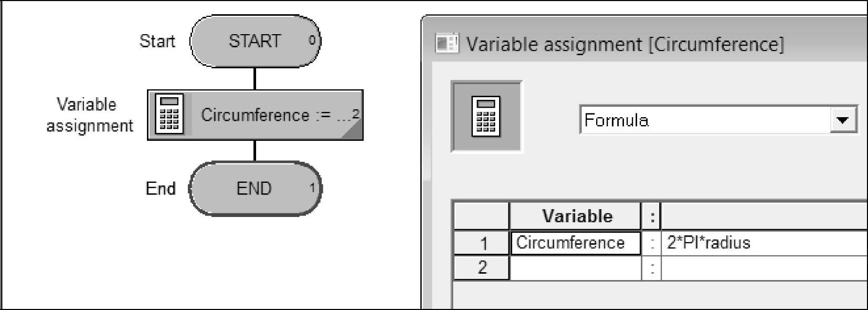Select row 2 header in the table

click(x=482, y=268)
